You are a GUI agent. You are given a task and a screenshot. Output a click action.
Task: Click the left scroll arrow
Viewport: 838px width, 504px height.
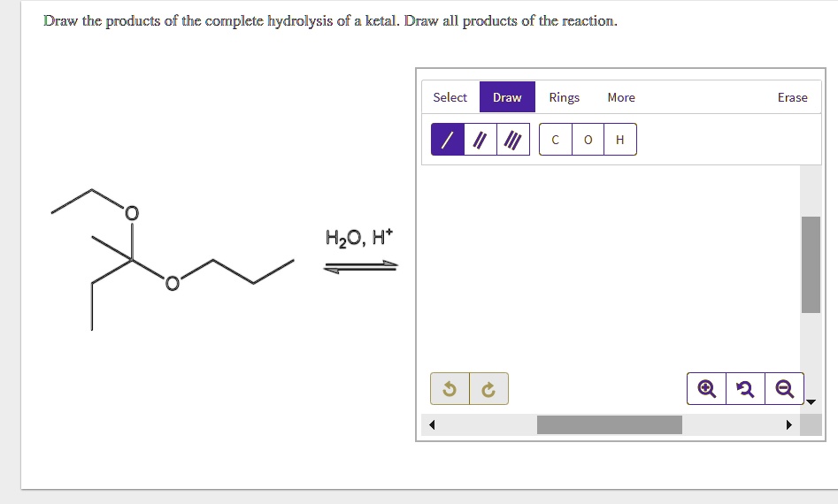pyautogui.click(x=432, y=425)
